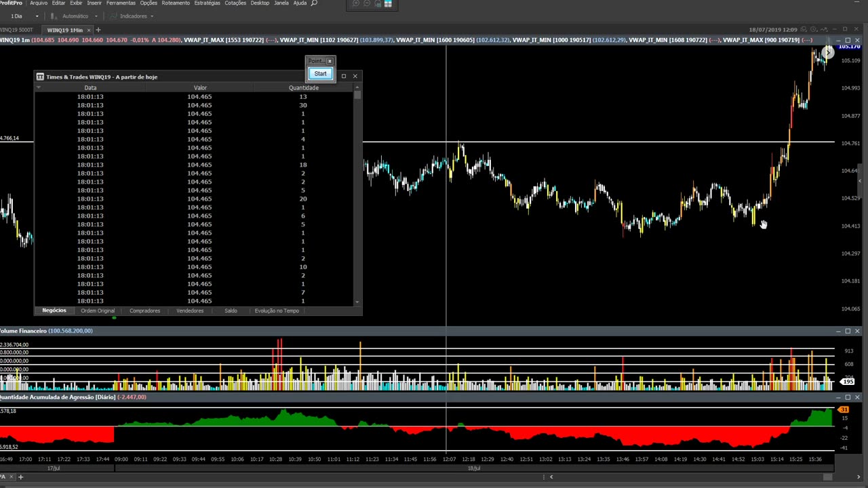868x488 pixels.
Task: Open the Ajuda menu
Action: (x=300, y=3)
